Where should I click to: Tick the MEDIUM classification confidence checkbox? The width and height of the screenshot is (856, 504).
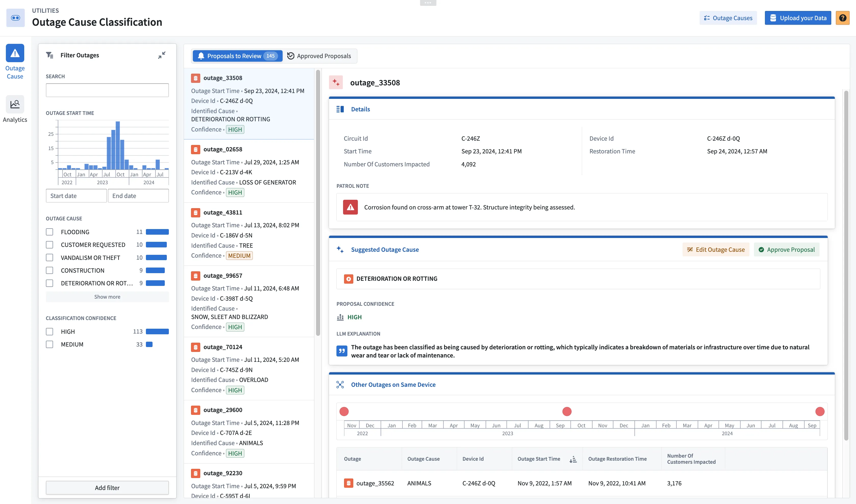click(50, 344)
